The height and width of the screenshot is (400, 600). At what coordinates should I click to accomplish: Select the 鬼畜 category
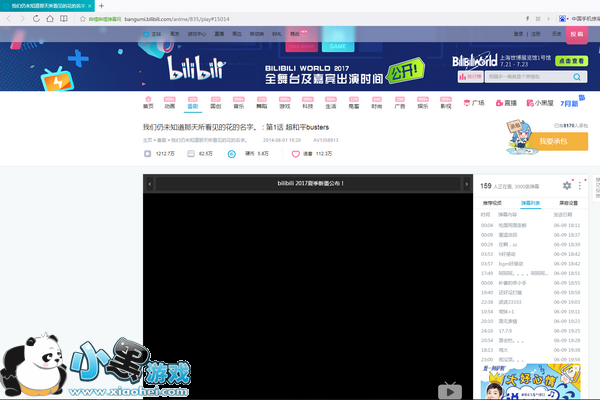point(354,103)
